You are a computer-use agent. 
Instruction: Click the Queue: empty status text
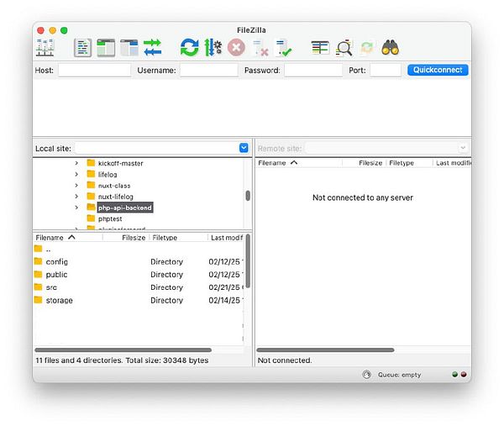click(x=399, y=375)
